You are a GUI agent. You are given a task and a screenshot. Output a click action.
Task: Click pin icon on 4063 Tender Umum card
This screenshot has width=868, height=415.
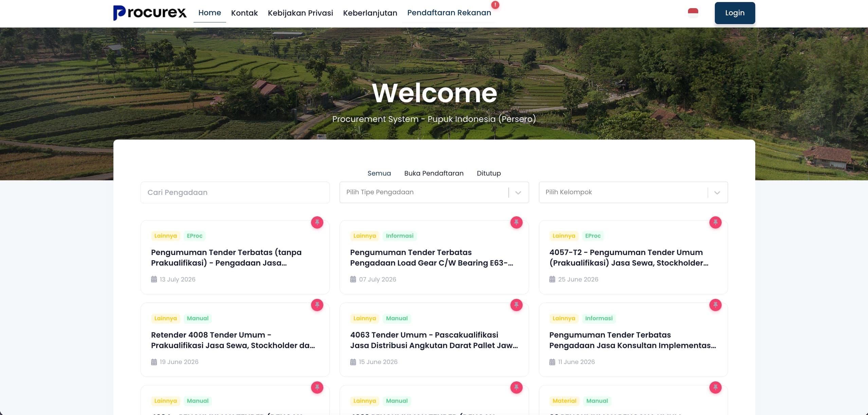[516, 305]
